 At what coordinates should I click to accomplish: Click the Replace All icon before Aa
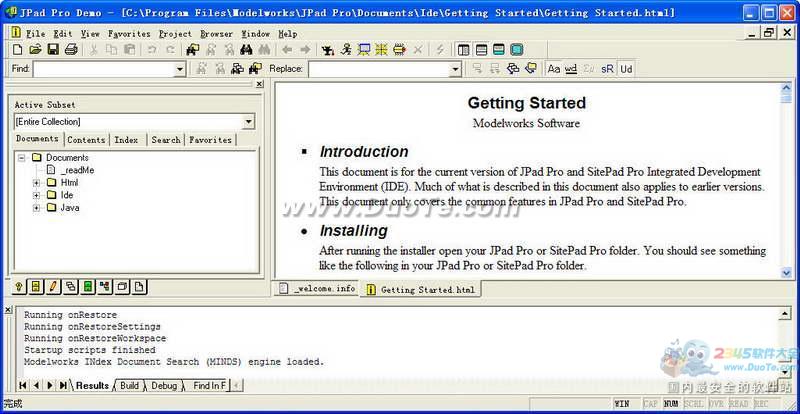click(x=531, y=68)
